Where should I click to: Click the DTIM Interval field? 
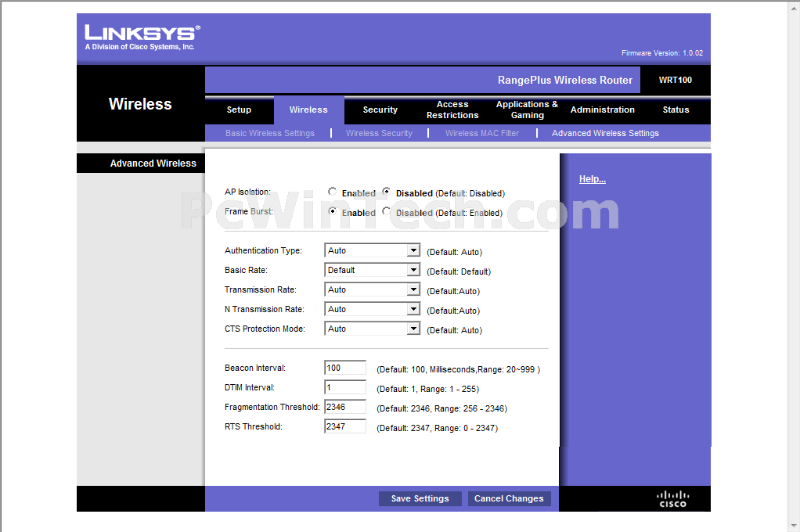coord(345,387)
